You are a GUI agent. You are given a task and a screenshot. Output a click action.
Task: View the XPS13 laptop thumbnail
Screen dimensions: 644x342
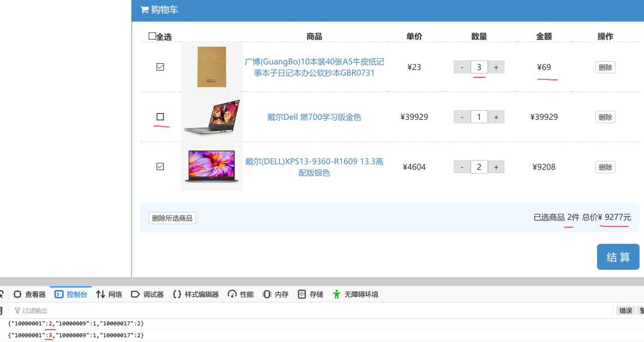(211, 167)
